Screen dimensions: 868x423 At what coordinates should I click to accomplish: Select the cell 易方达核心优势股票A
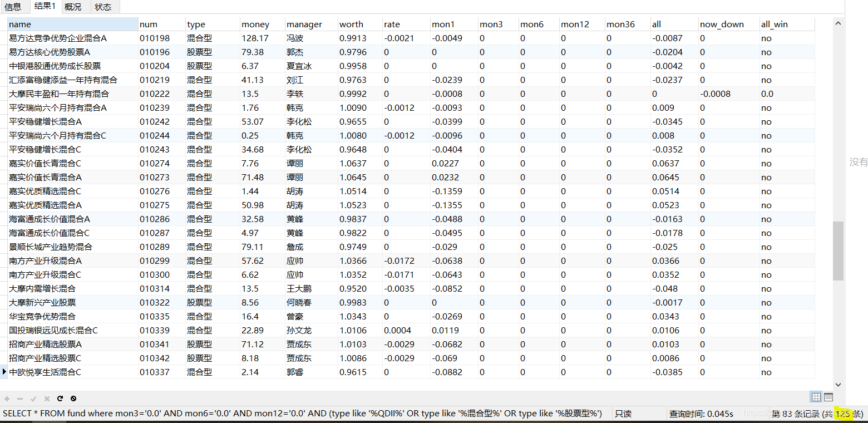[x=72, y=52]
